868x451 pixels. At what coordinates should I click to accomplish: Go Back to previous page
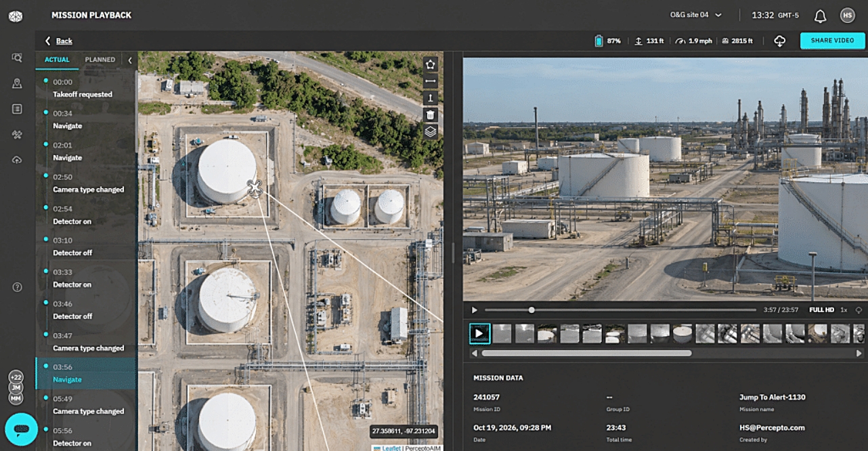coord(58,41)
